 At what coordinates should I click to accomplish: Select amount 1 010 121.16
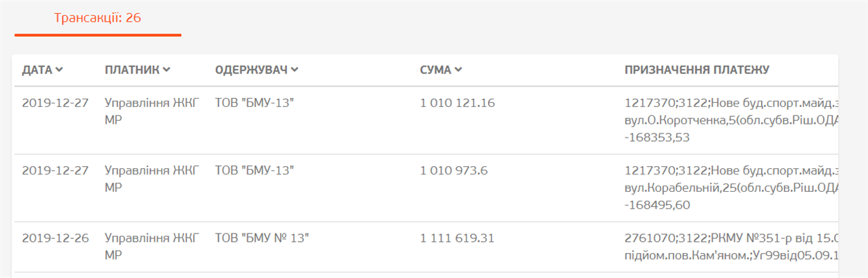pos(458,103)
